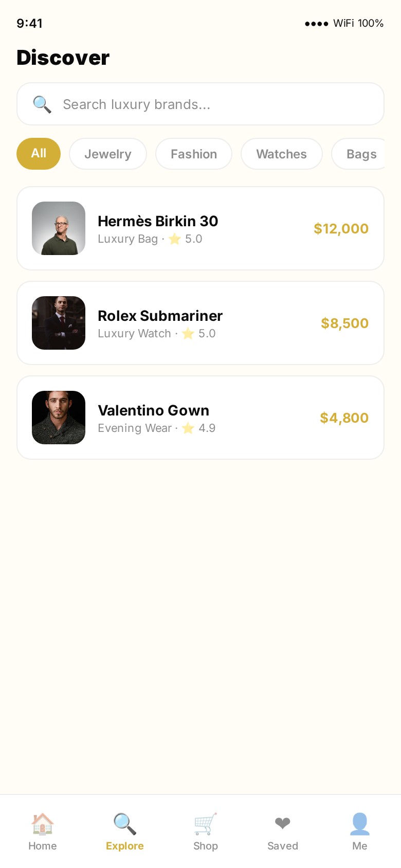View Saved items heart icon
The width and height of the screenshot is (401, 868).
(x=282, y=824)
